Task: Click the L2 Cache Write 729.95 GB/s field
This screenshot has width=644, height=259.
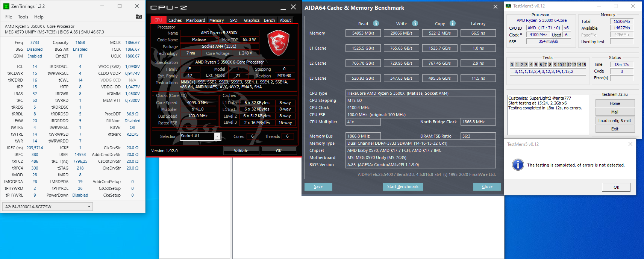Action: (401, 63)
